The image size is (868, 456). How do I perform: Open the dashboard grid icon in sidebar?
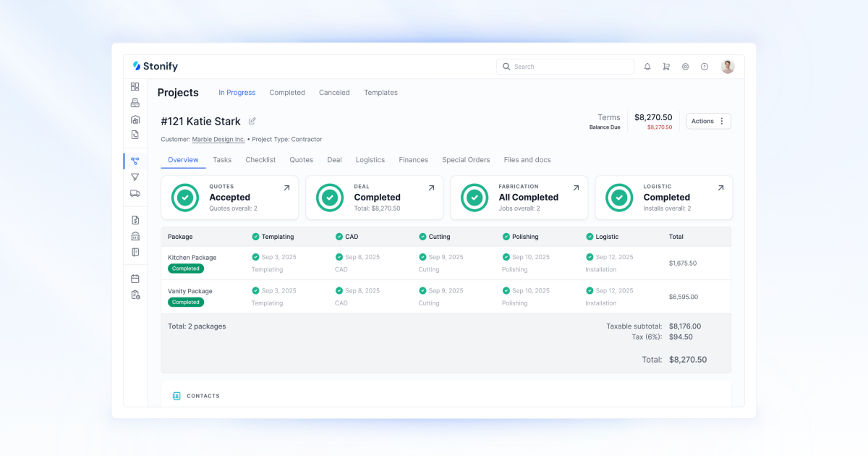(x=135, y=87)
